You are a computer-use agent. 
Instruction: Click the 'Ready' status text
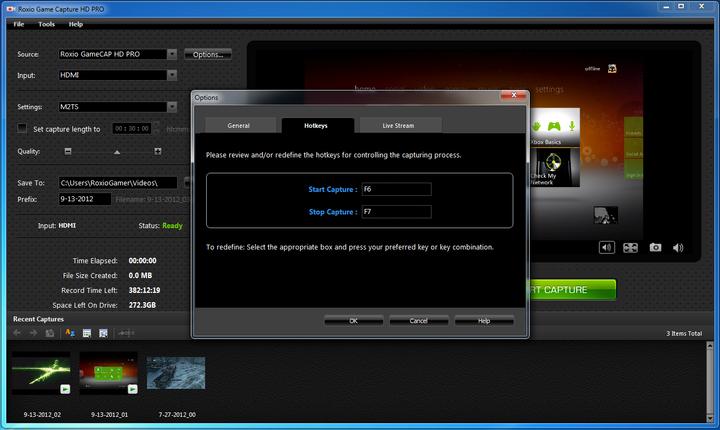point(172,226)
